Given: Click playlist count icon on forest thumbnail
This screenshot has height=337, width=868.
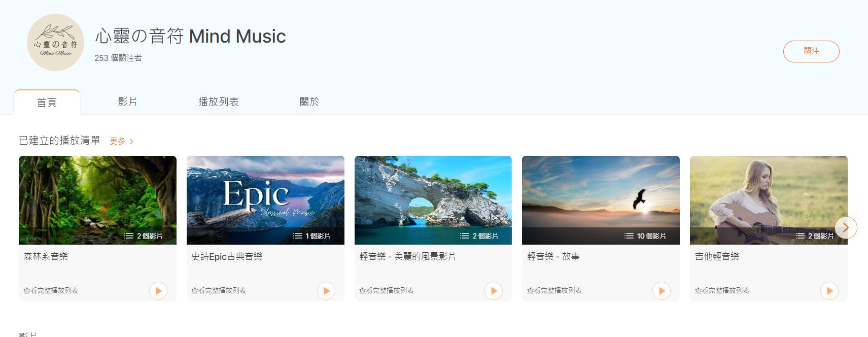Looking at the screenshot, I should (129, 236).
